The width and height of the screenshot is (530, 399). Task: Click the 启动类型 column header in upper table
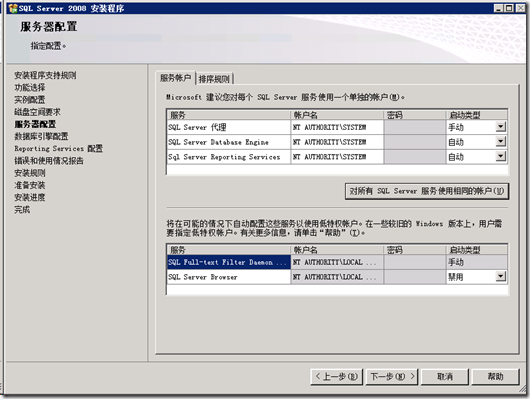[x=477, y=115]
